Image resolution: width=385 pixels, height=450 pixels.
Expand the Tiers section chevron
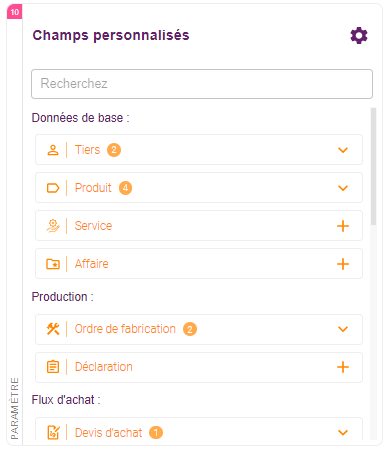(x=343, y=150)
